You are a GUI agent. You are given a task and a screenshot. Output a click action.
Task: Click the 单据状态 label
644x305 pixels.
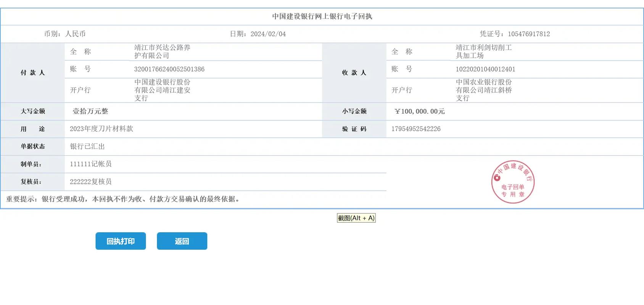click(x=33, y=146)
